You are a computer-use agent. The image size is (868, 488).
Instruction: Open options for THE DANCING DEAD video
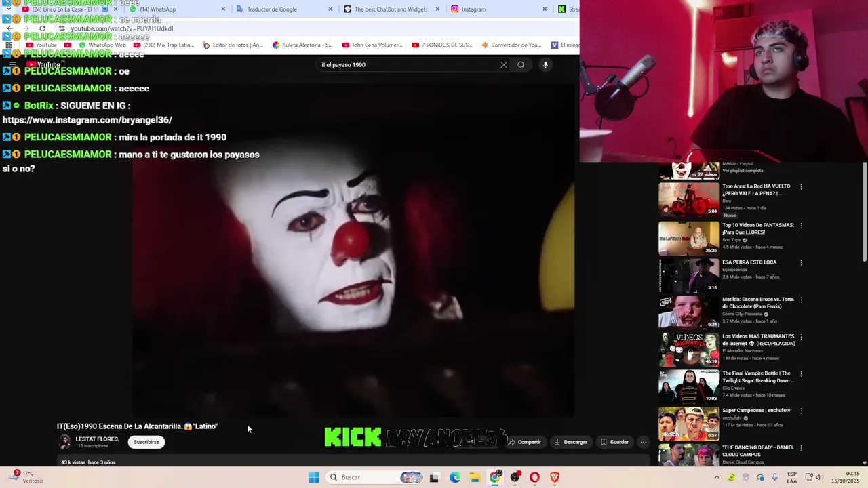(801, 448)
